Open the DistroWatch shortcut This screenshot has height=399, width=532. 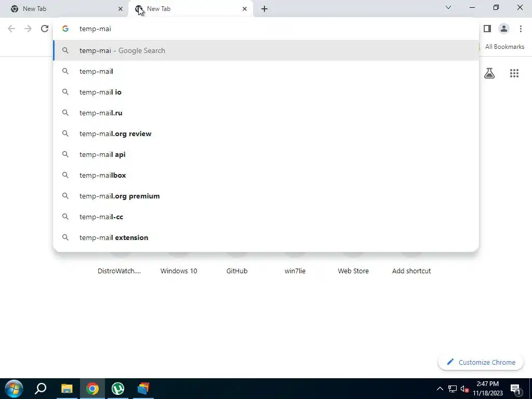(x=119, y=271)
